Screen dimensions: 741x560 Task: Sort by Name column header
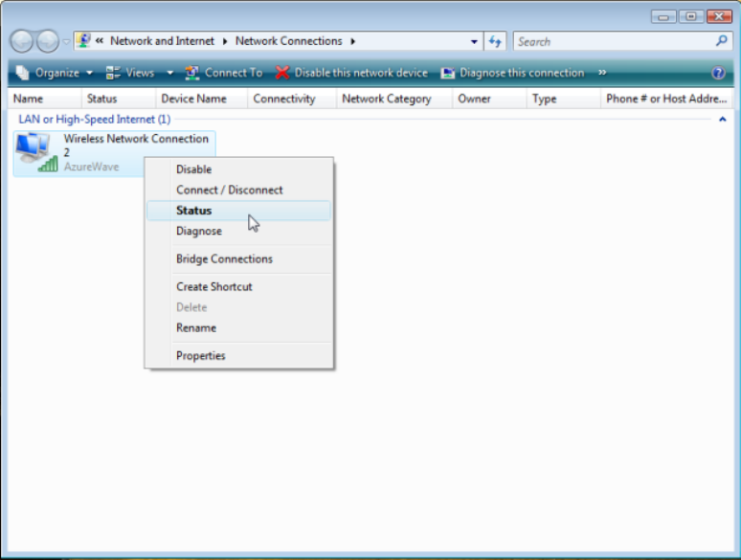coord(44,99)
